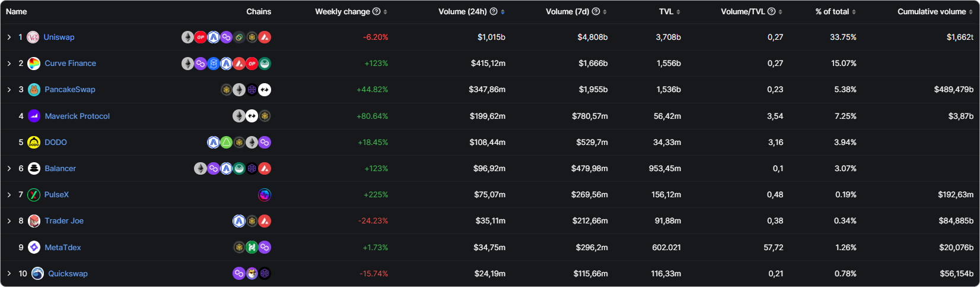
Task: Open the PancakeSwap link
Action: tap(70, 90)
